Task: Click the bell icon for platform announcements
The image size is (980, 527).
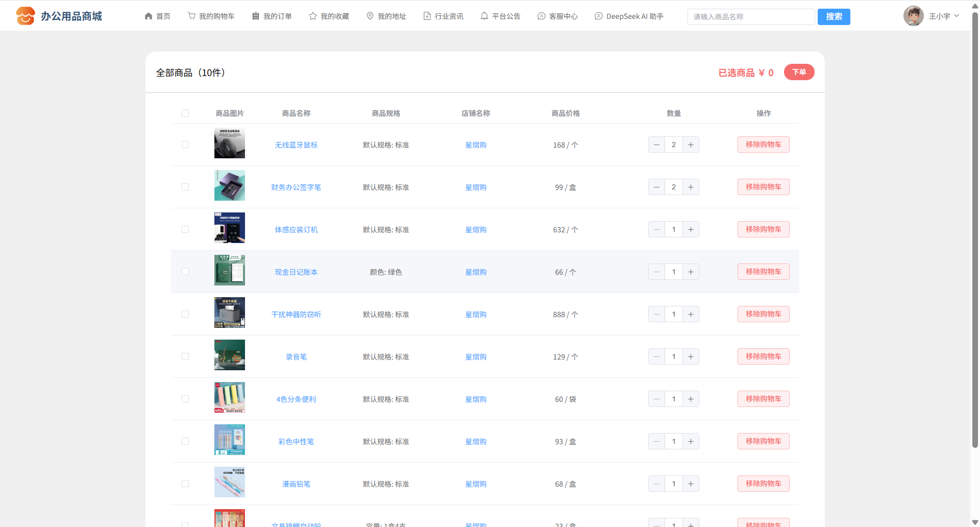Action: (484, 16)
